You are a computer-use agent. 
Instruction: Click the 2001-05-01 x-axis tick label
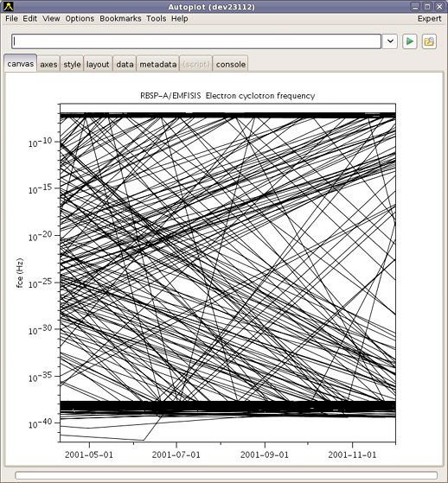click(89, 454)
